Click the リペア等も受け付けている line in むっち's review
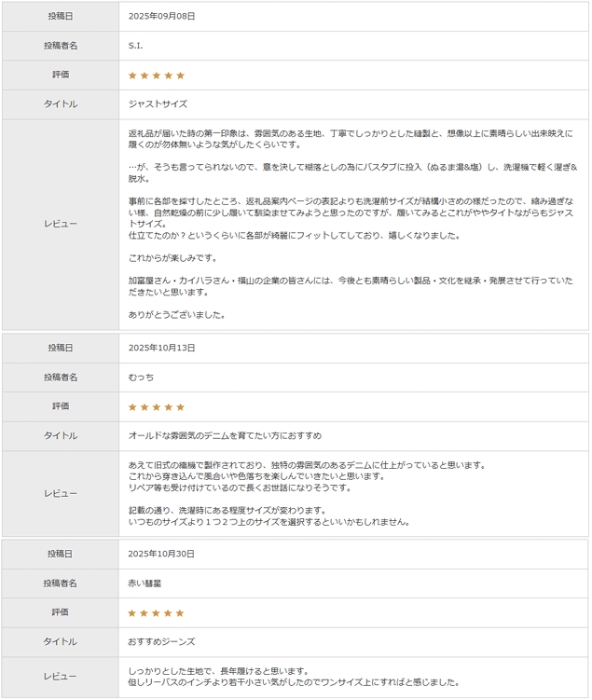 pyautogui.click(x=240, y=487)
